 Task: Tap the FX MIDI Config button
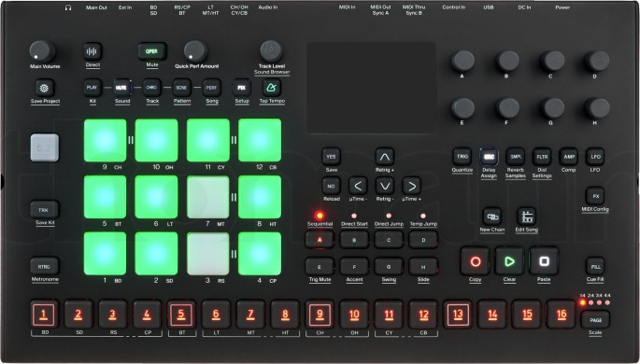pos(595,196)
